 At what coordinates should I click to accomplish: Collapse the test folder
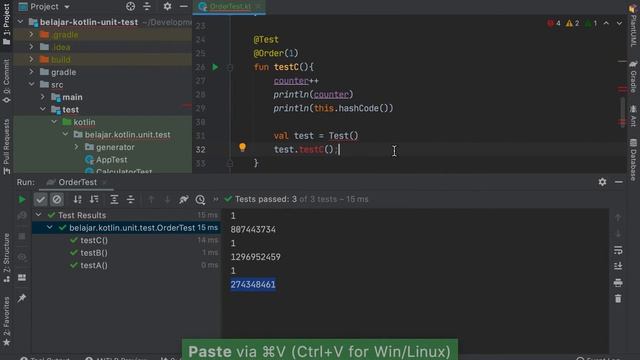[x=43, y=109]
